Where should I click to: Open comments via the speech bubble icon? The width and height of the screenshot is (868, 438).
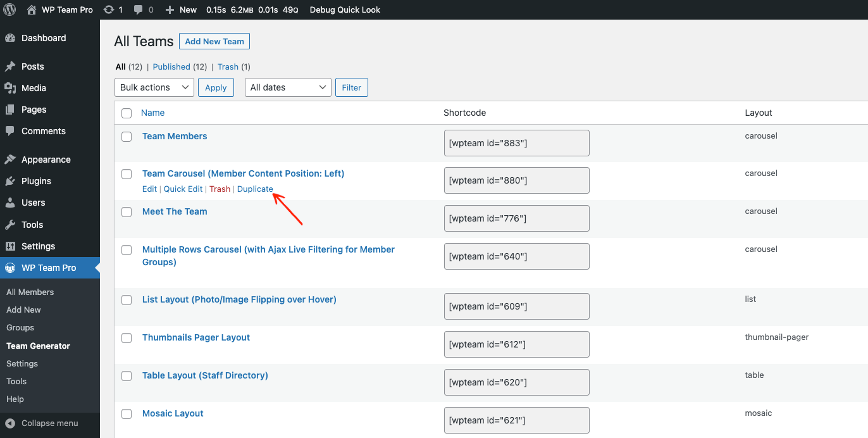[140, 9]
